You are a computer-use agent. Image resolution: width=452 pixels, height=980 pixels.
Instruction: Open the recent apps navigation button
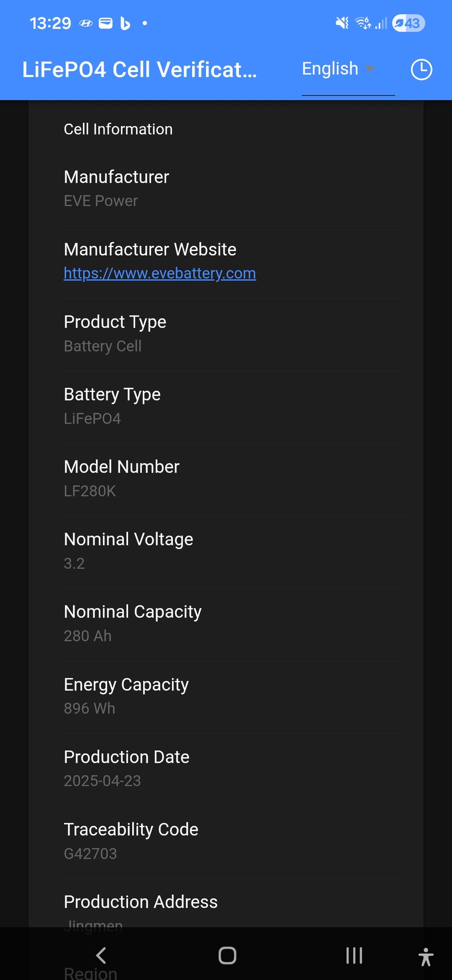[354, 955]
